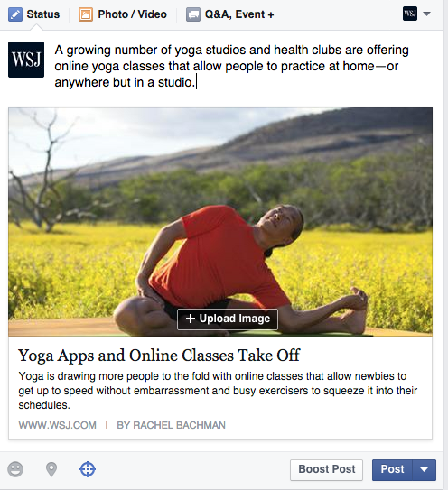448x490 pixels.
Task: Switch to the Status tab
Action: (x=33, y=14)
